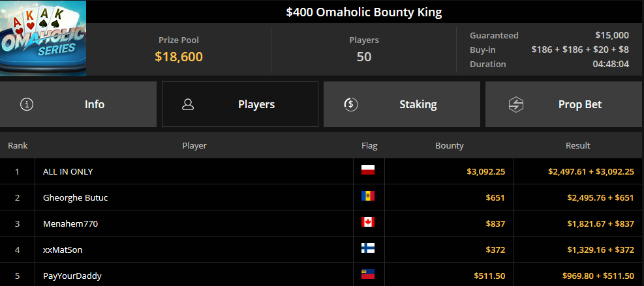This screenshot has height=286, width=644.
Task: Click the Poland flag for ALL IN ONLY
Action: pos(368,170)
